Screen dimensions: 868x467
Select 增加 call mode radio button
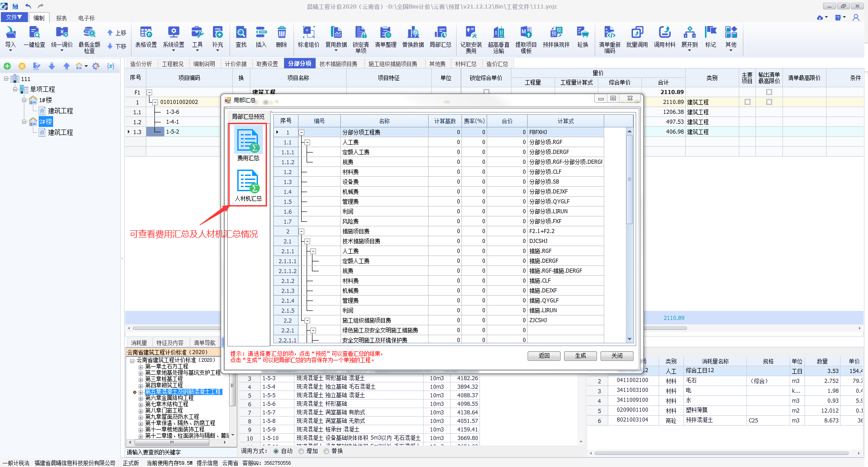301,451
